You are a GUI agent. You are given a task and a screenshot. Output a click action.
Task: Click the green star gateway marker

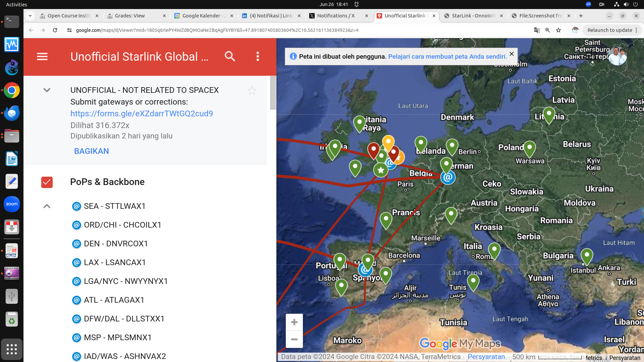[x=381, y=170]
